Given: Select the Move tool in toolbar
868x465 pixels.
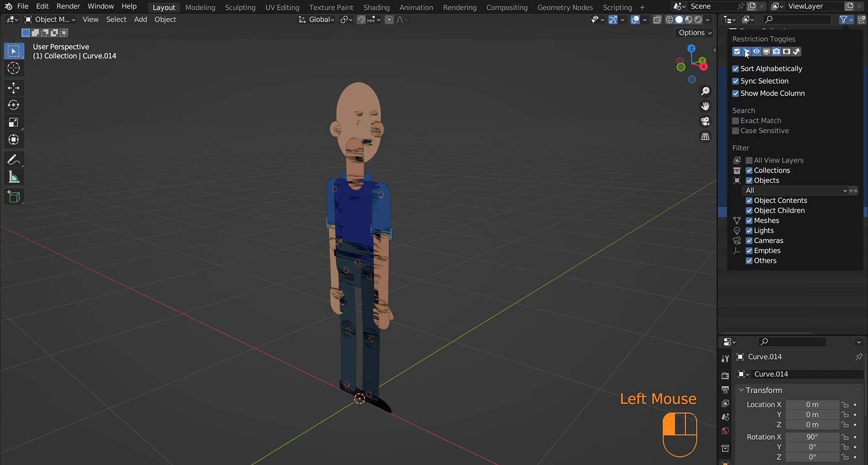Looking at the screenshot, I should [x=13, y=88].
